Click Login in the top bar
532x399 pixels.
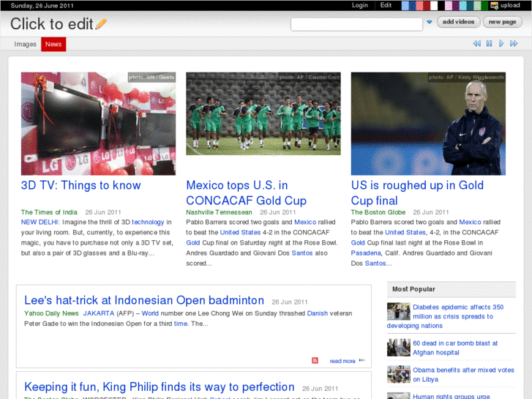(x=359, y=5)
